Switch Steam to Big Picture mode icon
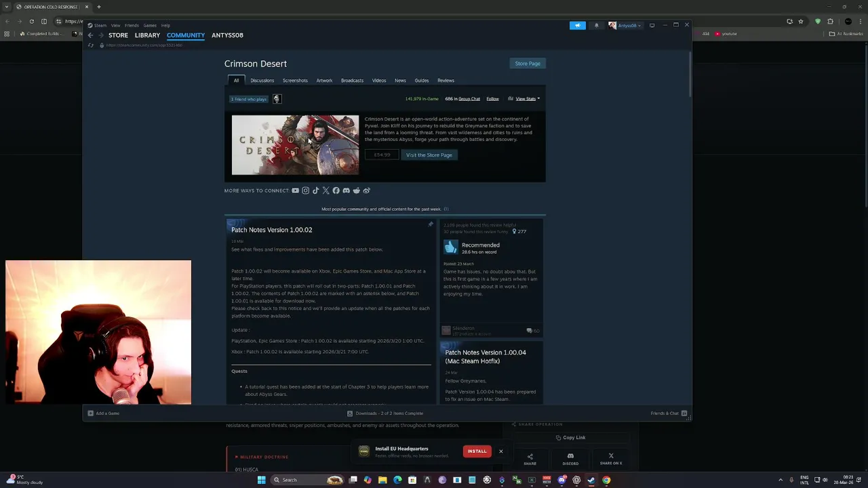 (x=652, y=26)
